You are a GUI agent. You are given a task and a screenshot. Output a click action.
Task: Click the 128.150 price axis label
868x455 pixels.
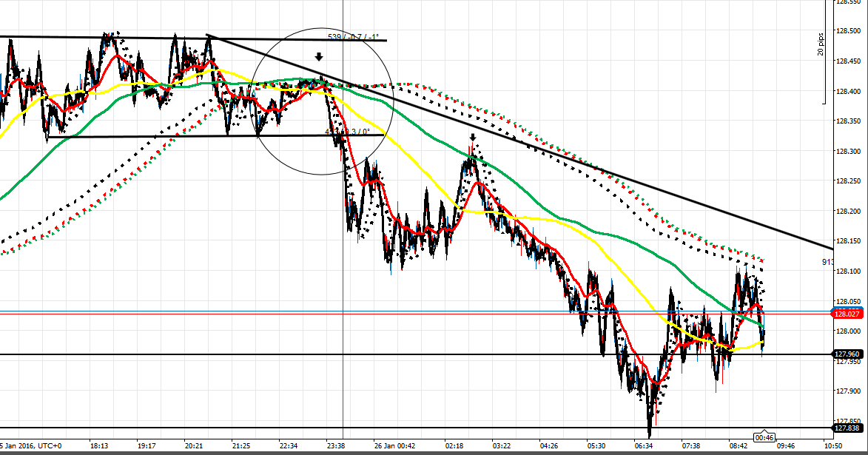[847, 240]
